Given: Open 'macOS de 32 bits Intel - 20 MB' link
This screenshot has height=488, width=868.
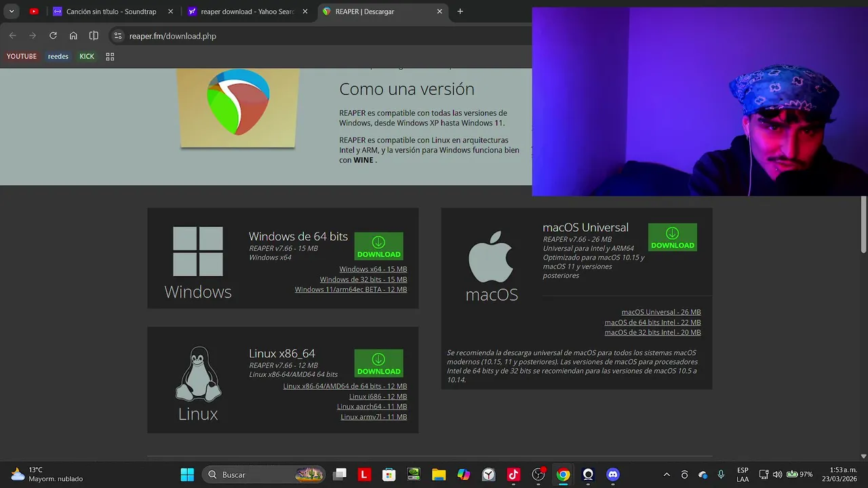Looking at the screenshot, I should [x=652, y=332].
